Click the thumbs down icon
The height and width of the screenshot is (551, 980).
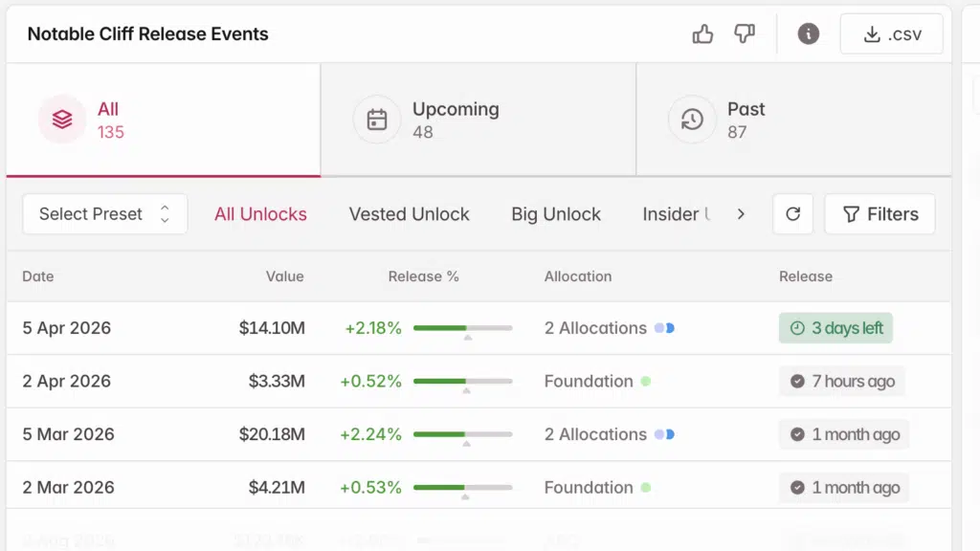pos(745,34)
